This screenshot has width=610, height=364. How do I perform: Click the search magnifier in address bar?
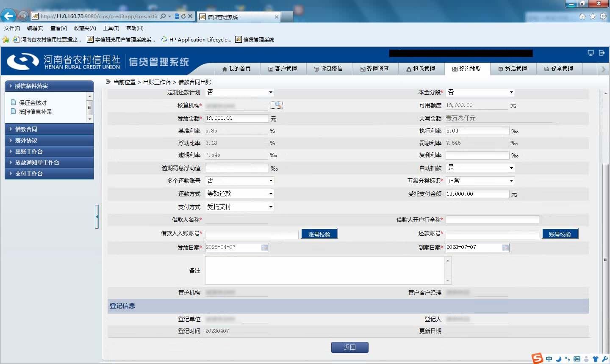(x=163, y=16)
